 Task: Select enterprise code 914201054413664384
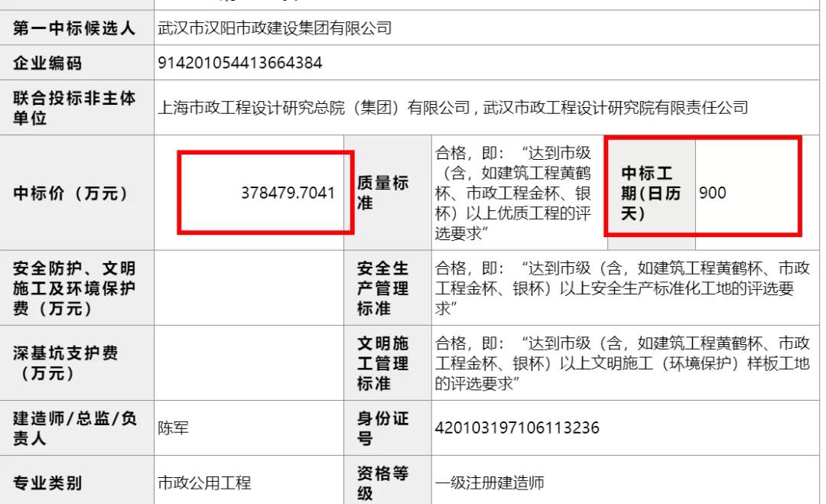(x=239, y=63)
